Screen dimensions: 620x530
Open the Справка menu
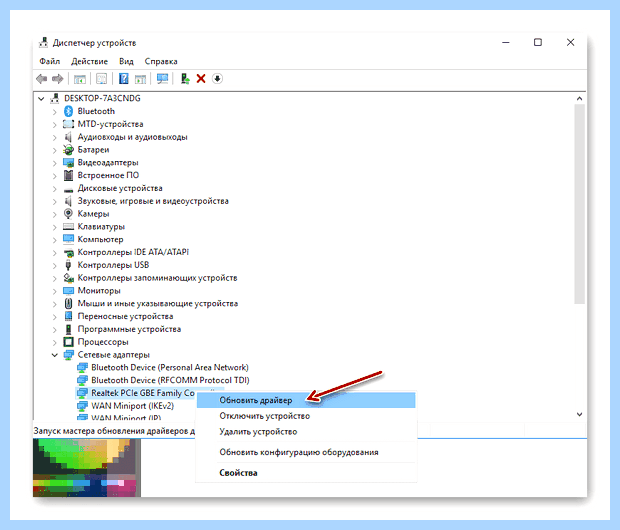(161, 61)
